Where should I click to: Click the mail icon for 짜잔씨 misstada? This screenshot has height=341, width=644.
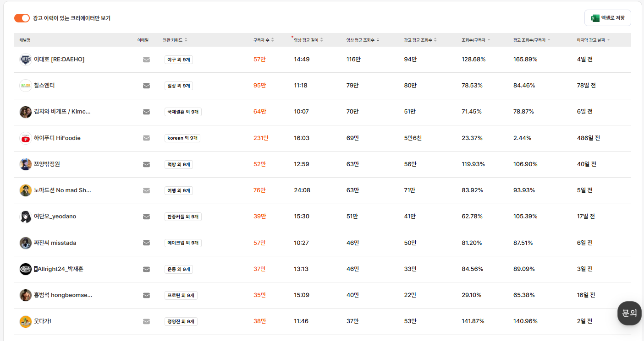146,243
